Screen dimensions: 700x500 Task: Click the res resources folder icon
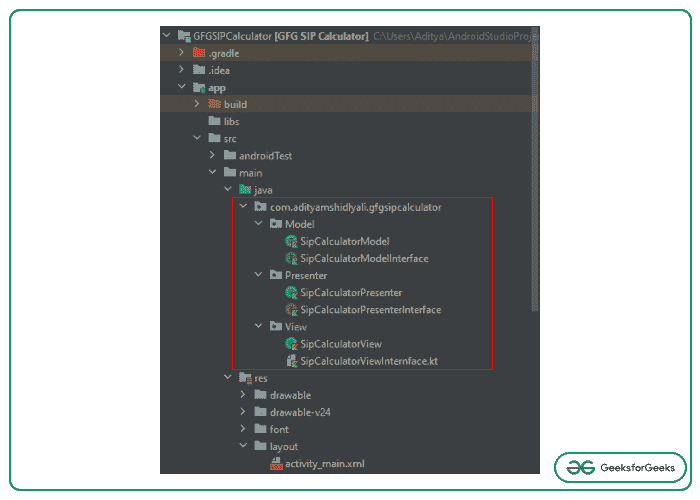pyautogui.click(x=246, y=378)
